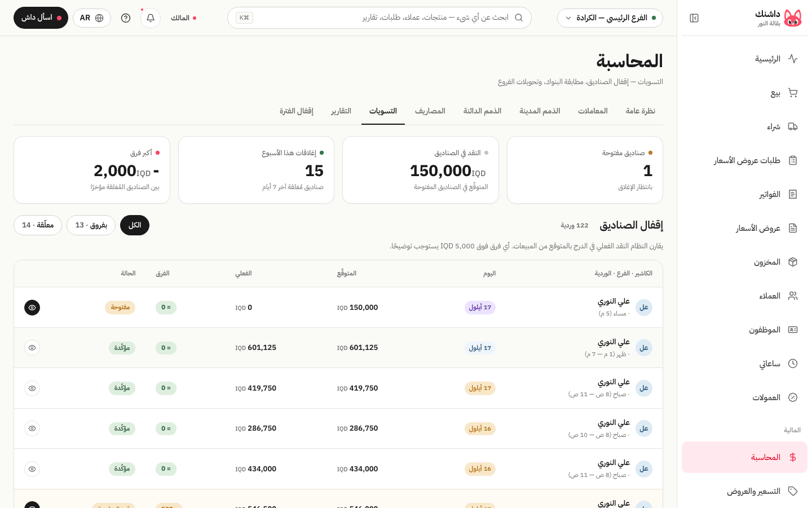Filter shifts with معلّقة · 14
Image resolution: width=812 pixels, height=508 pixels.
(x=38, y=225)
